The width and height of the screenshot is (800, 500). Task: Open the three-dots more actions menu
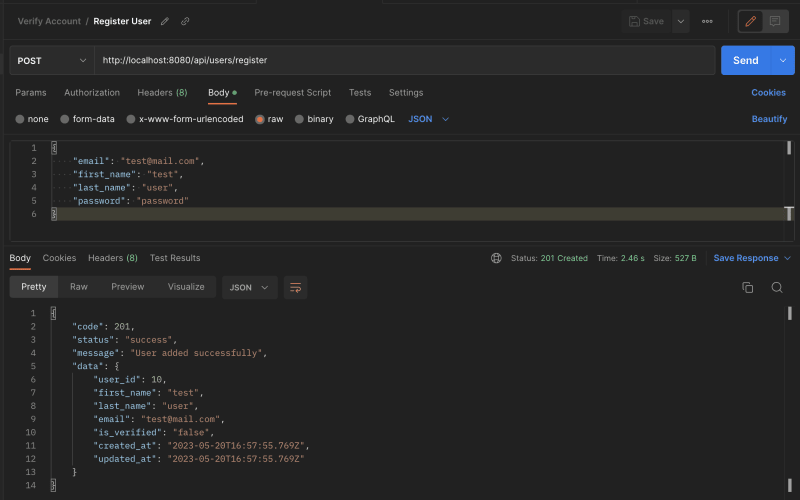tap(707, 21)
